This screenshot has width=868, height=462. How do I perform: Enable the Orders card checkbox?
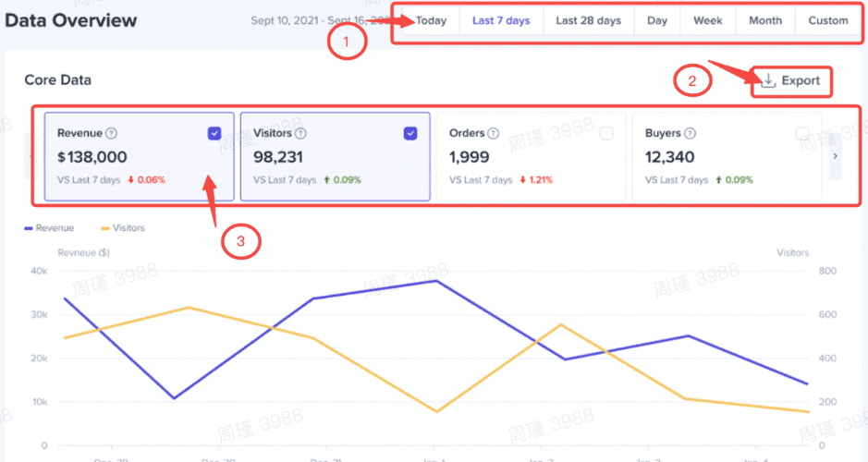click(x=606, y=133)
